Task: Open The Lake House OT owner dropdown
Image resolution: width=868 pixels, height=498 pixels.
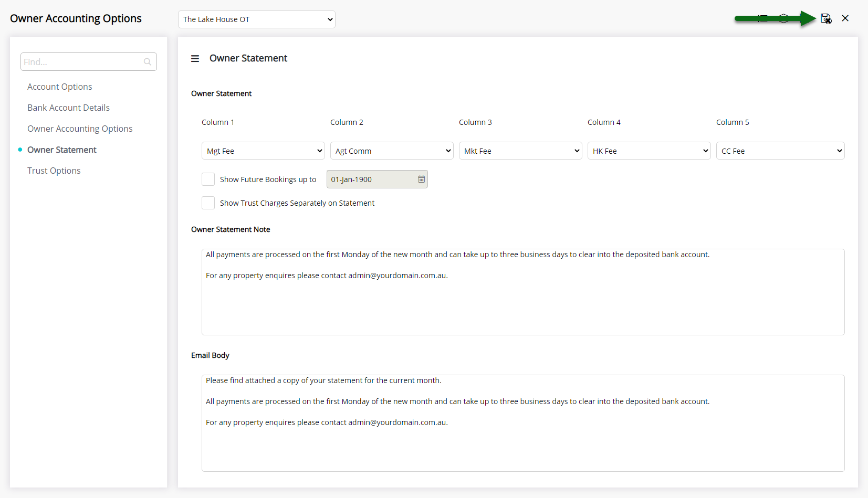Action: [x=257, y=19]
